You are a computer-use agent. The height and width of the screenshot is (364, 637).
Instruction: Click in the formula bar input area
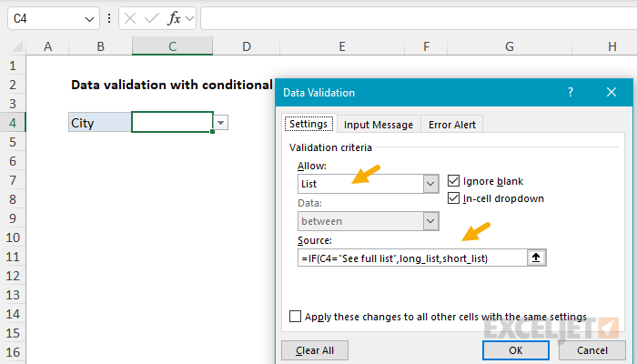coord(419,18)
